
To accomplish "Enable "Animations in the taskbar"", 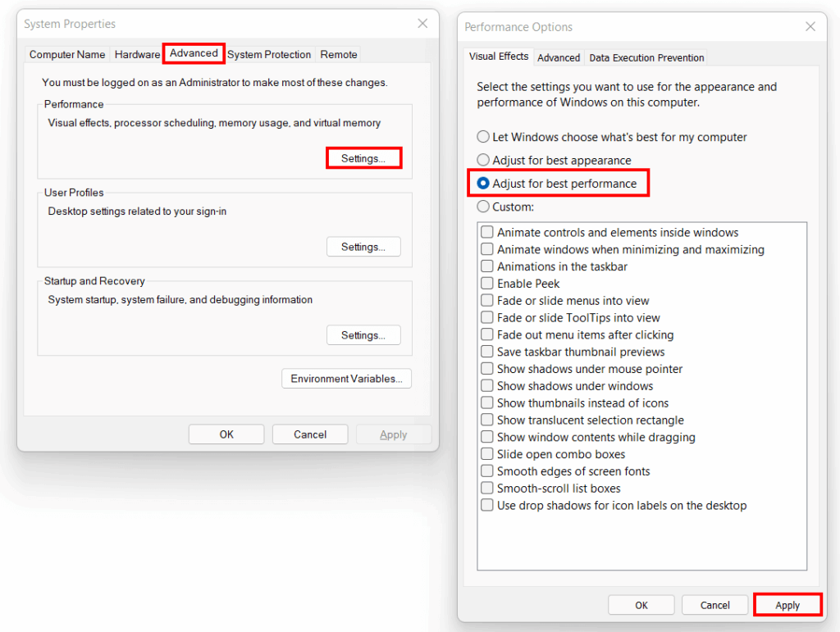I will [x=486, y=266].
